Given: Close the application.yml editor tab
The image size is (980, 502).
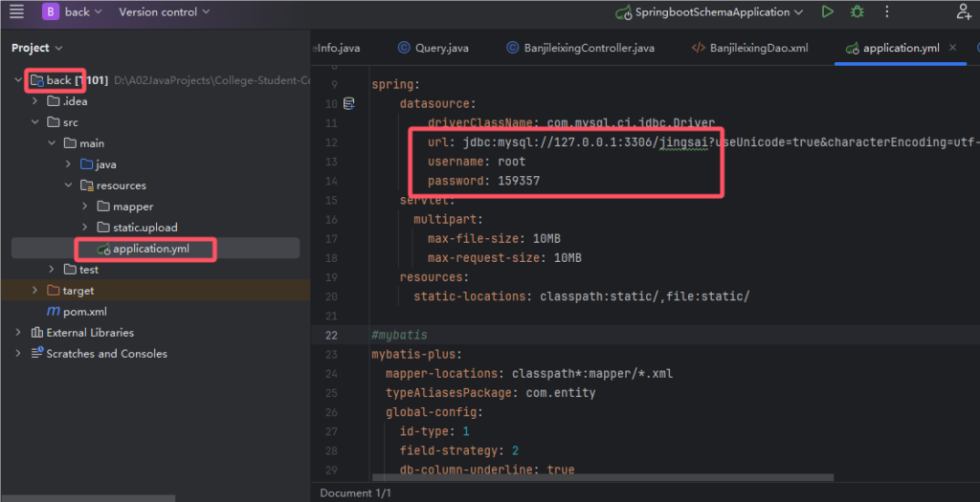Looking at the screenshot, I should coord(952,48).
